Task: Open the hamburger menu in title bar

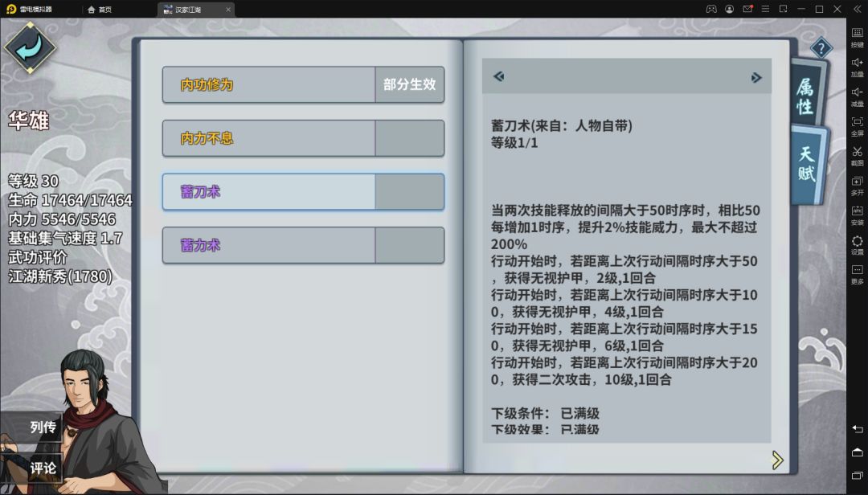Action: click(x=766, y=9)
